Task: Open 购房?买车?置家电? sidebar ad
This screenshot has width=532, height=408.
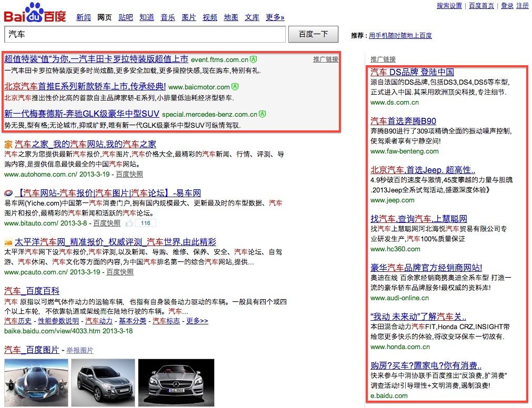Action: [426, 365]
